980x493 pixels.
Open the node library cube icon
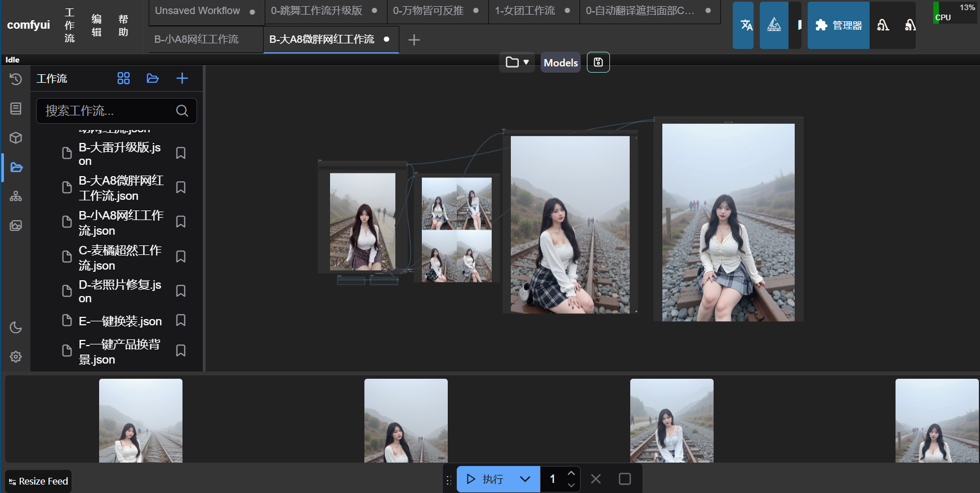click(16, 138)
